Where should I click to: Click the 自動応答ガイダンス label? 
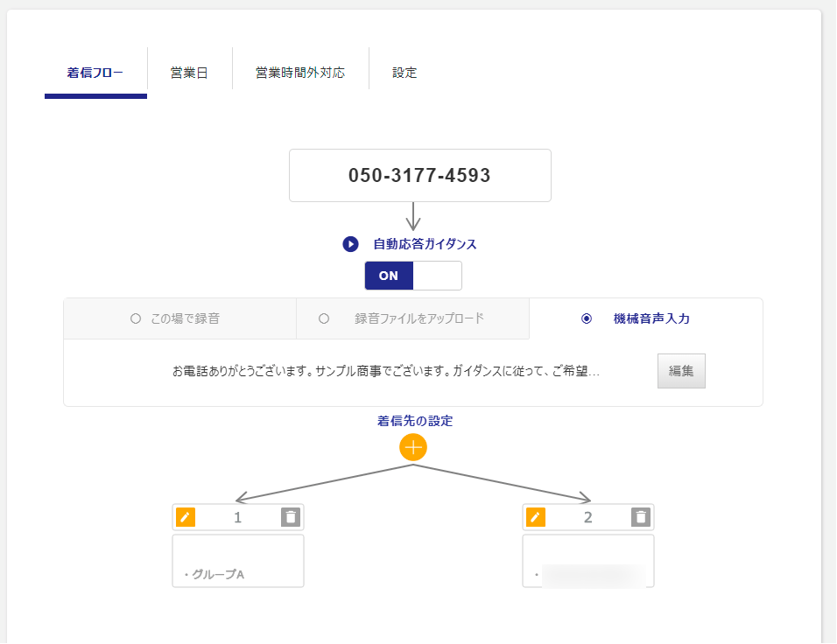click(425, 244)
